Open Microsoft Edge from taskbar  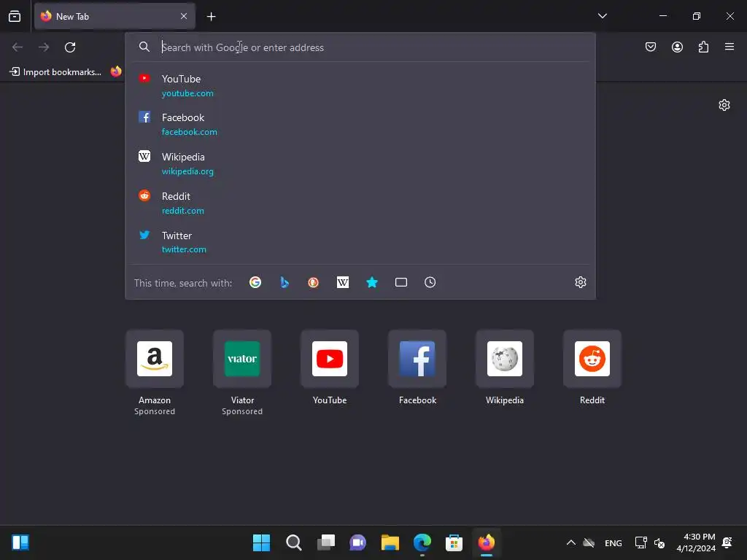tap(422, 542)
